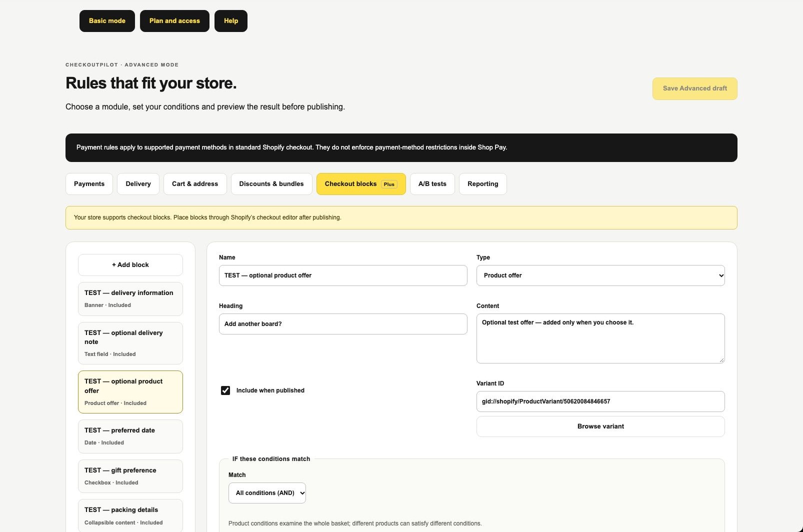Click the Browse variant button
Screen dimensions: 803x532
pos(600,426)
